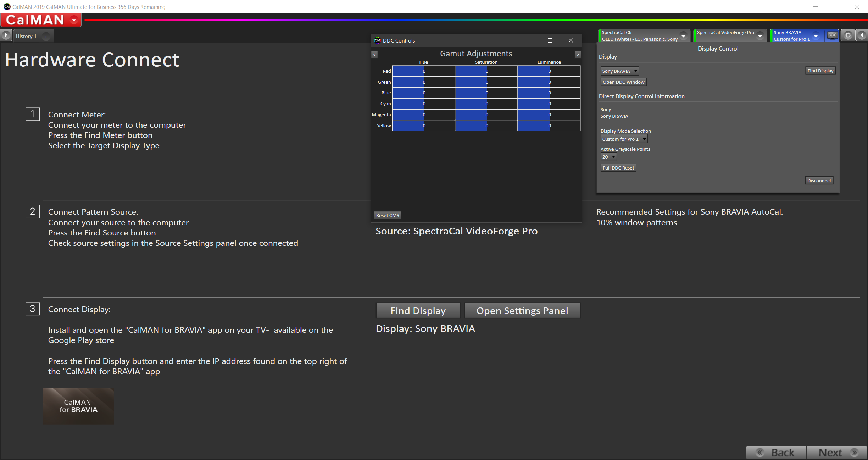Open Active Grayscale Points dropdown

pos(608,157)
